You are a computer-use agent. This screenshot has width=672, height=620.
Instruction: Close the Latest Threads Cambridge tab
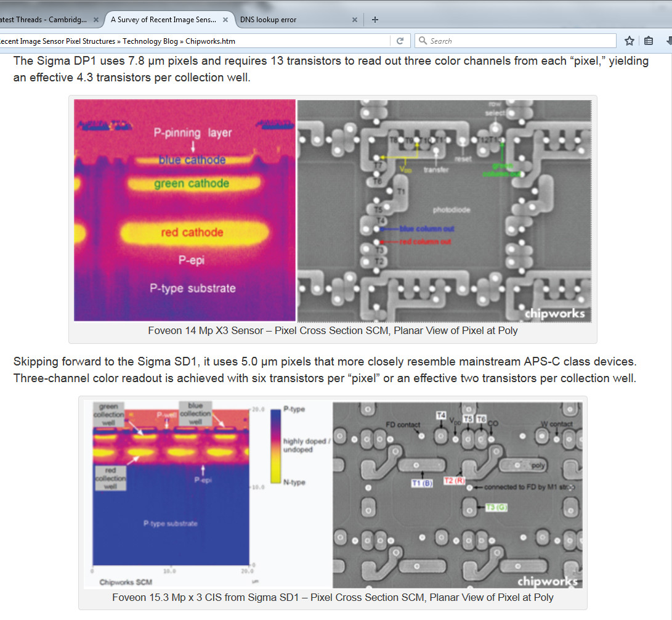[x=96, y=20]
